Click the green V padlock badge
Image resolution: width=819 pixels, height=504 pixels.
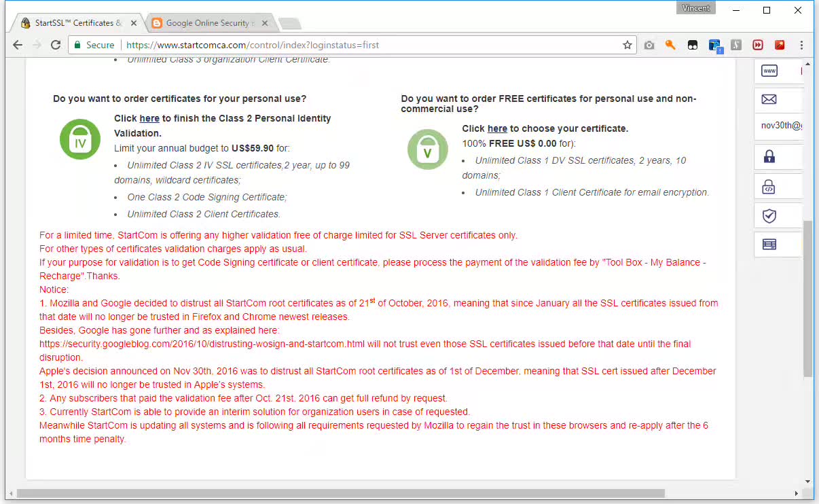(x=427, y=149)
